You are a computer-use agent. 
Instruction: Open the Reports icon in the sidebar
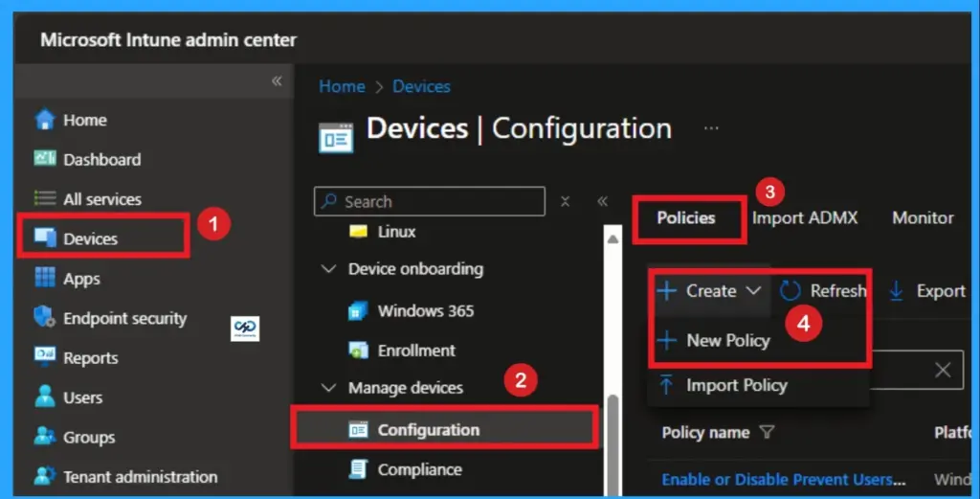45,357
